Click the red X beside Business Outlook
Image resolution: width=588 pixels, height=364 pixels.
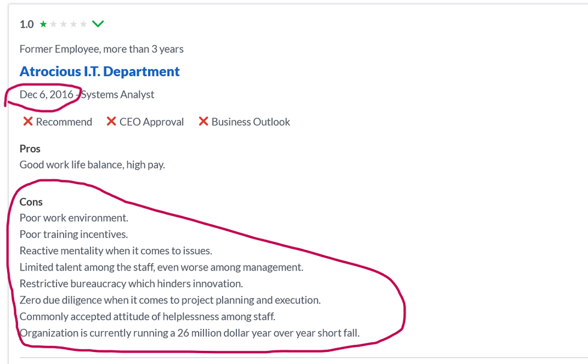[203, 122]
